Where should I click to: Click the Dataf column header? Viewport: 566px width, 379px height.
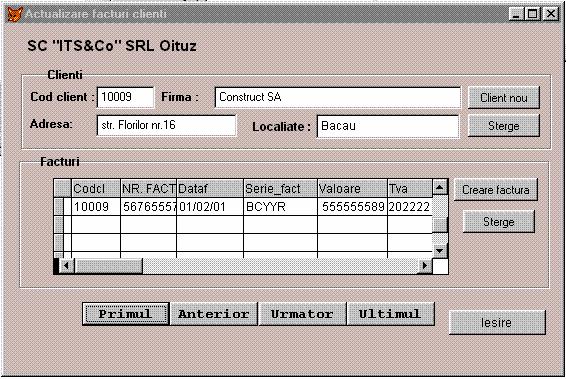[210, 188]
